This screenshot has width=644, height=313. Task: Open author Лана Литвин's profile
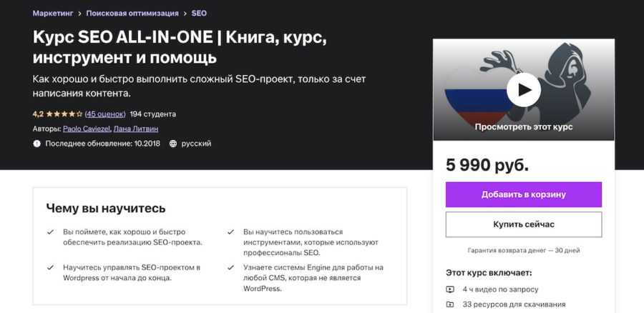[136, 129]
